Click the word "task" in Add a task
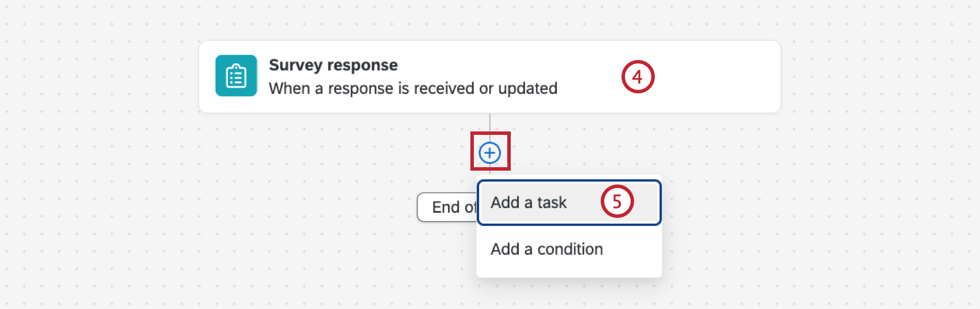Image resolution: width=980 pixels, height=309 pixels. point(552,202)
